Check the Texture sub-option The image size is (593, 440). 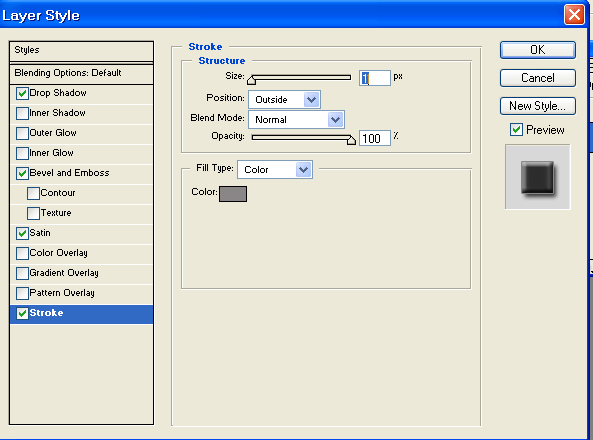coord(33,213)
